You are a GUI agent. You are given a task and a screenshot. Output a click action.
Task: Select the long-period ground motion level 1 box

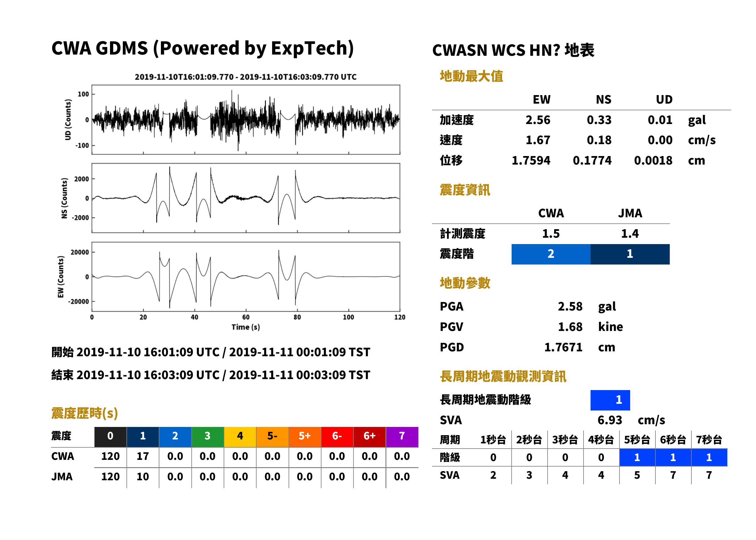click(610, 400)
